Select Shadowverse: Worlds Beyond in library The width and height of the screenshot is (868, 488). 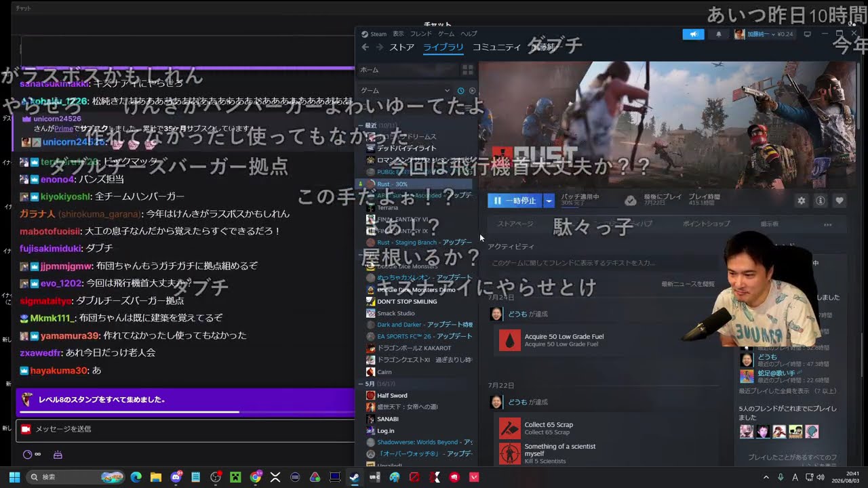pyautogui.click(x=419, y=442)
